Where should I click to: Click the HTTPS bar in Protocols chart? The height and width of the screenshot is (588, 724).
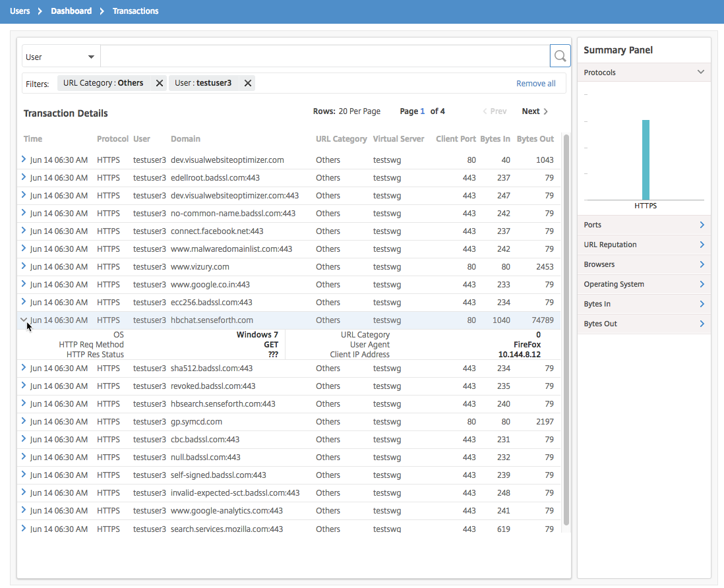[x=646, y=160]
